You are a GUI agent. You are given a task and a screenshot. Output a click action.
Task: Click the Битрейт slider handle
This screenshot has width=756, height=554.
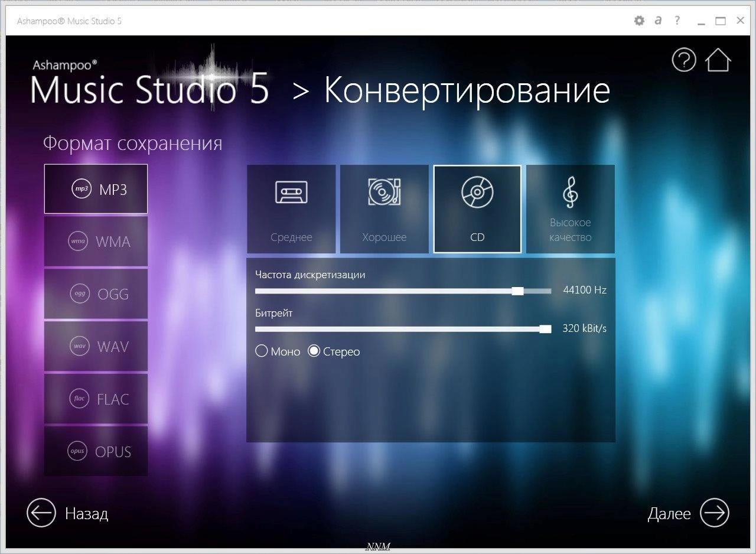545,329
